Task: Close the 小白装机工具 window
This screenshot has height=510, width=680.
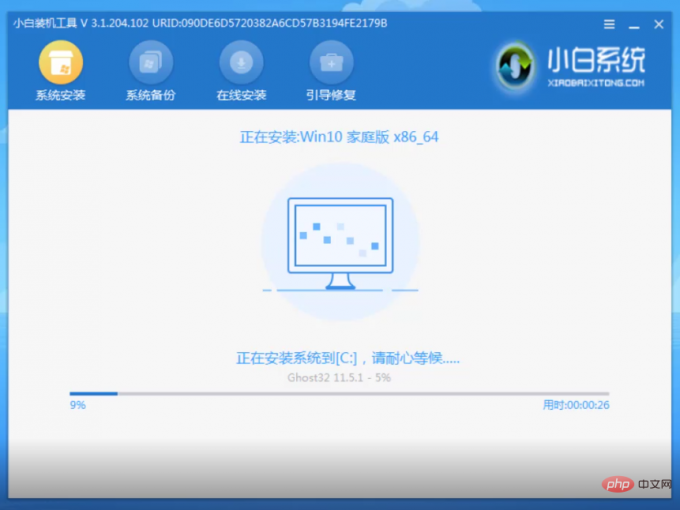Action: [659, 24]
